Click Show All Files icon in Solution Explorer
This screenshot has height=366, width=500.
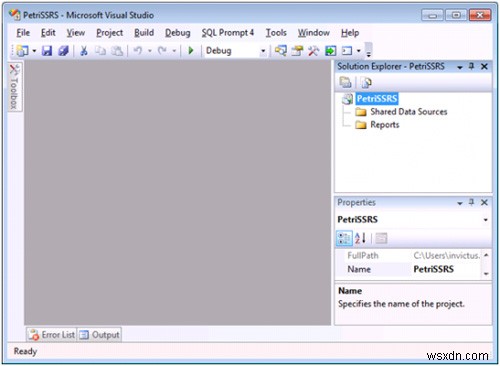366,82
